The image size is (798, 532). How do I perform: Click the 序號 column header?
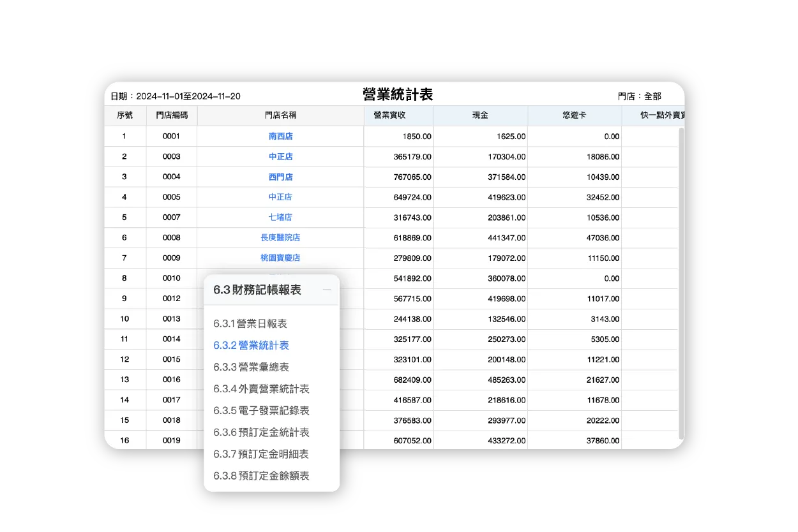[125, 115]
